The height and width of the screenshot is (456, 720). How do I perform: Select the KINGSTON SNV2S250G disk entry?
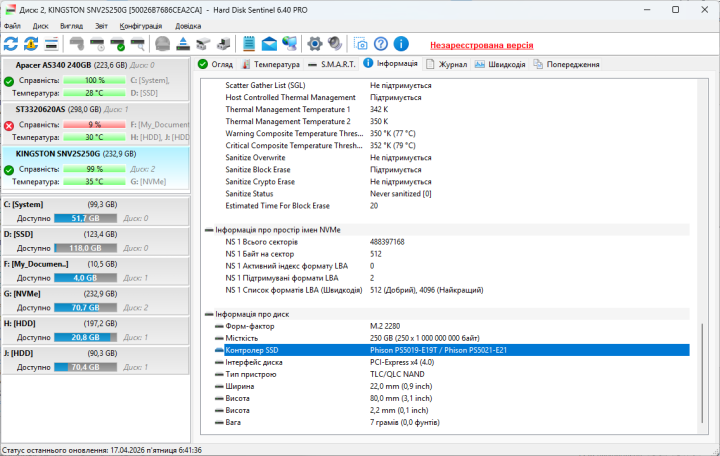[x=96, y=168]
